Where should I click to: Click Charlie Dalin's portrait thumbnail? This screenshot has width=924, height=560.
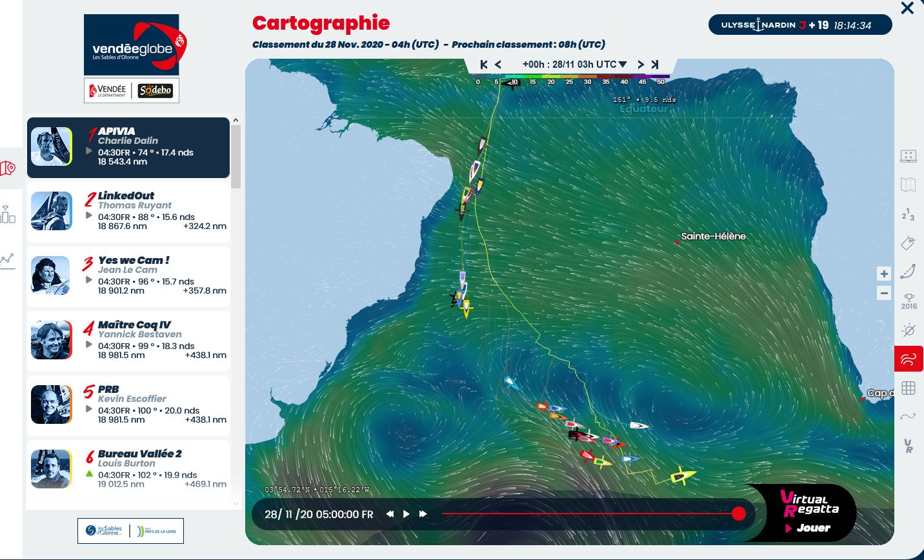coord(51,146)
